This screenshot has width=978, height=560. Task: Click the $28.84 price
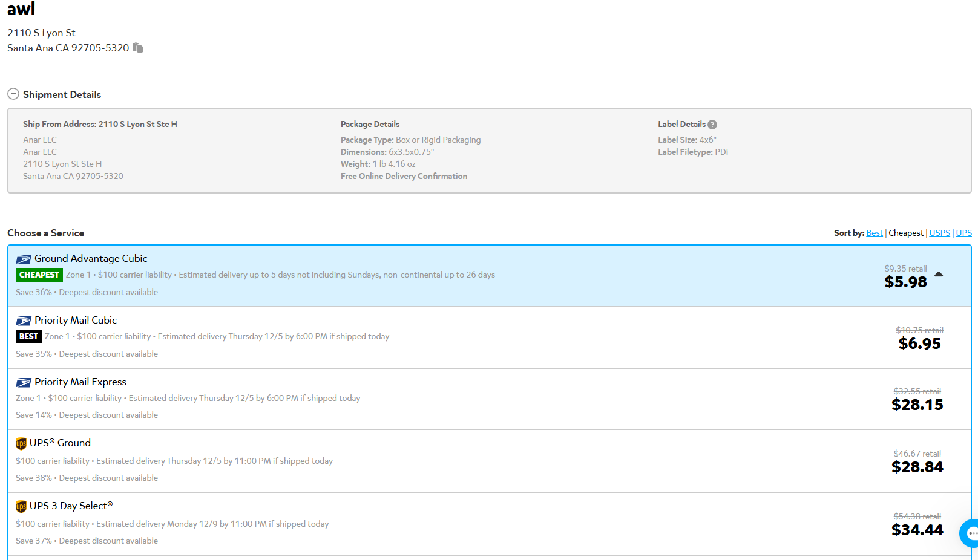pyautogui.click(x=917, y=467)
